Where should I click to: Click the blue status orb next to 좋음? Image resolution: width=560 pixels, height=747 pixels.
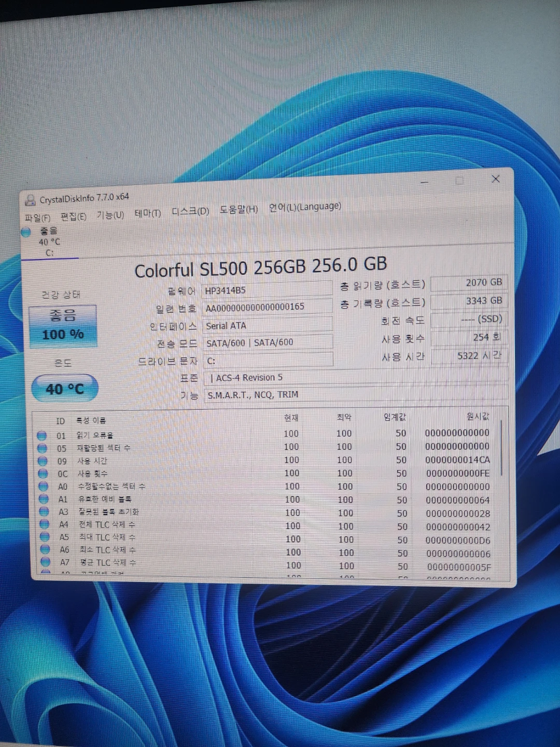[x=26, y=232]
